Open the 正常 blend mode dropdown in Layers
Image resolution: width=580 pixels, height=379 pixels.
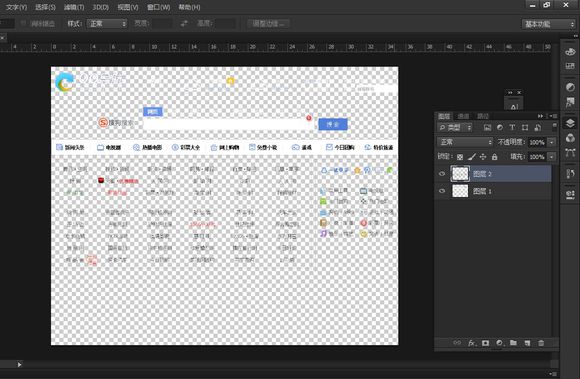point(465,142)
